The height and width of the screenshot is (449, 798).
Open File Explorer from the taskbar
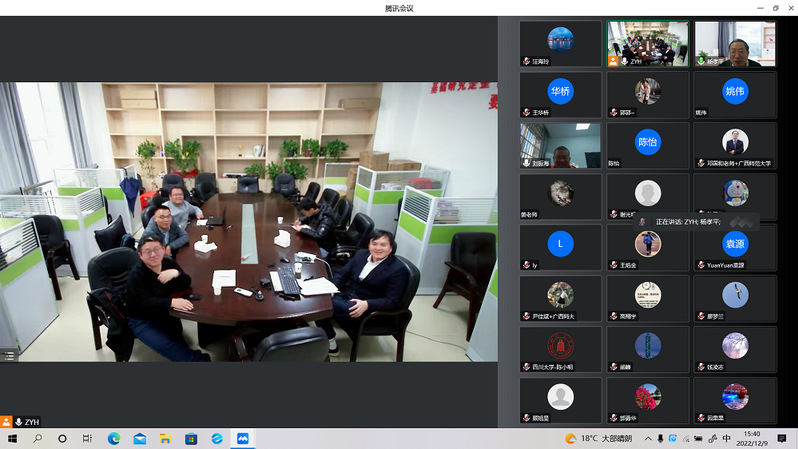(x=166, y=438)
